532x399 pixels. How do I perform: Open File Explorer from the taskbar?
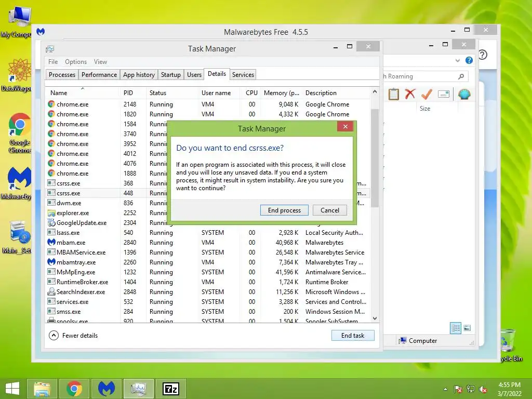tap(42, 389)
